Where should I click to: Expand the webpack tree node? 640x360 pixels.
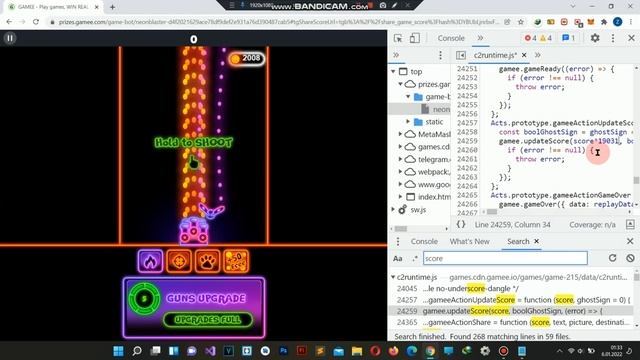(401, 172)
